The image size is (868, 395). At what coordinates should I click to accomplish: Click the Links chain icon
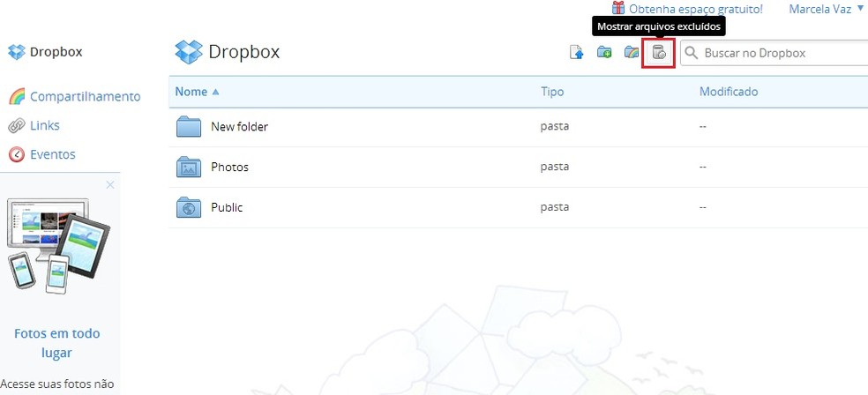pos(17,125)
